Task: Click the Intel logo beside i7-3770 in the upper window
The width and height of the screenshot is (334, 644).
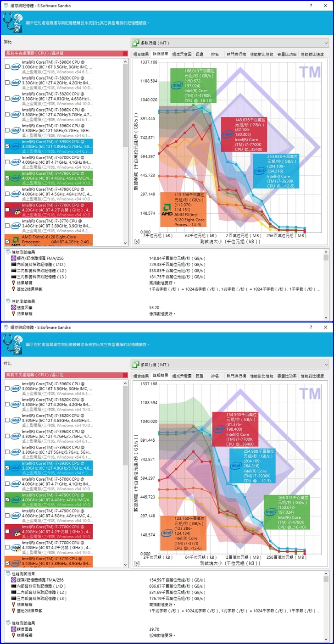Action: click(16, 226)
